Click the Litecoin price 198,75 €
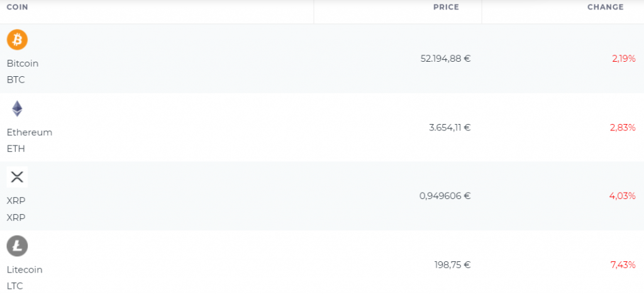This screenshot has width=644, height=294. tap(453, 265)
